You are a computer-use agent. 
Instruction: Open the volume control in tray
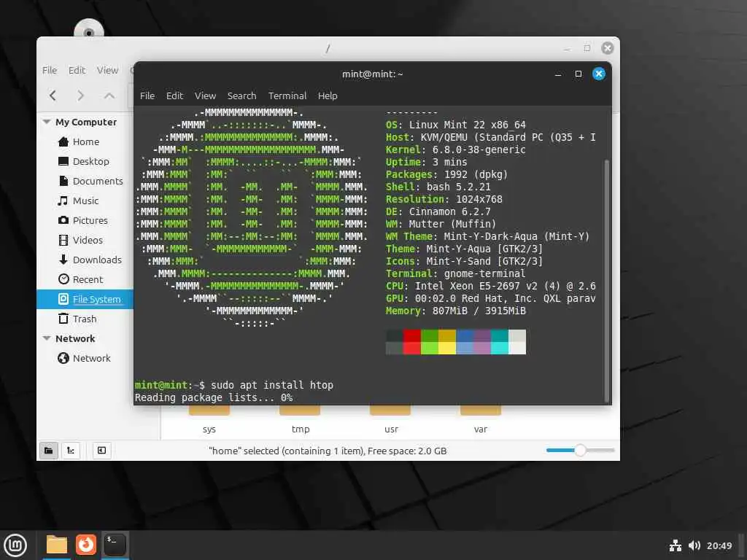pyautogui.click(x=694, y=545)
